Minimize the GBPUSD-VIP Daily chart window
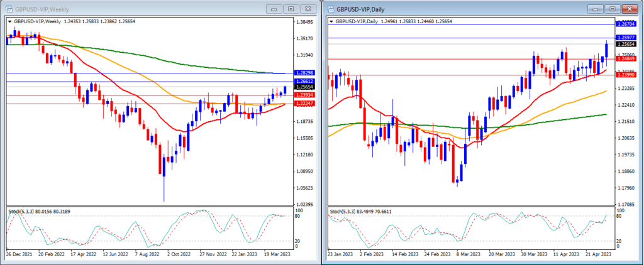Viewport: 644px width, 265px height. point(596,9)
